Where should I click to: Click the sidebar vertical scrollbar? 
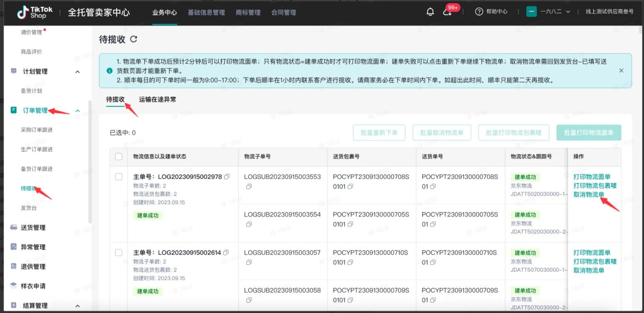(x=90, y=162)
